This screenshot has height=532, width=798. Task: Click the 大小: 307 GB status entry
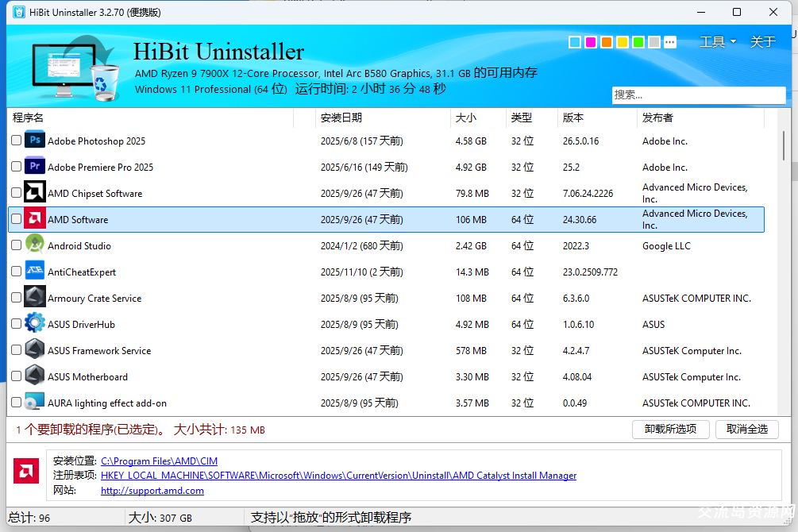click(x=160, y=518)
